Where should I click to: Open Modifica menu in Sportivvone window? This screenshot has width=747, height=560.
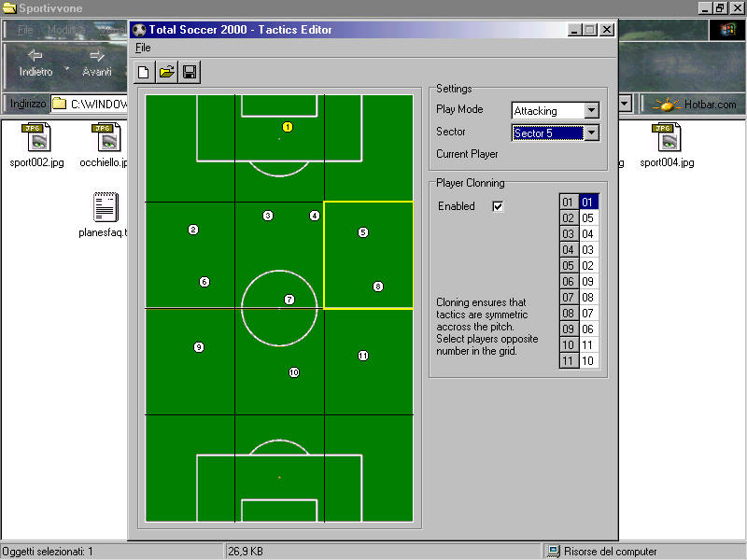click(x=65, y=30)
